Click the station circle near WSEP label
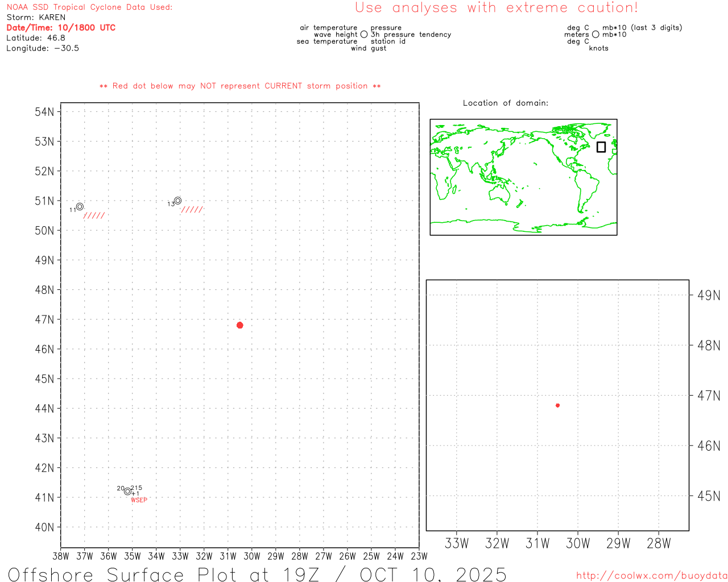This screenshot has width=728, height=582. tap(127, 492)
